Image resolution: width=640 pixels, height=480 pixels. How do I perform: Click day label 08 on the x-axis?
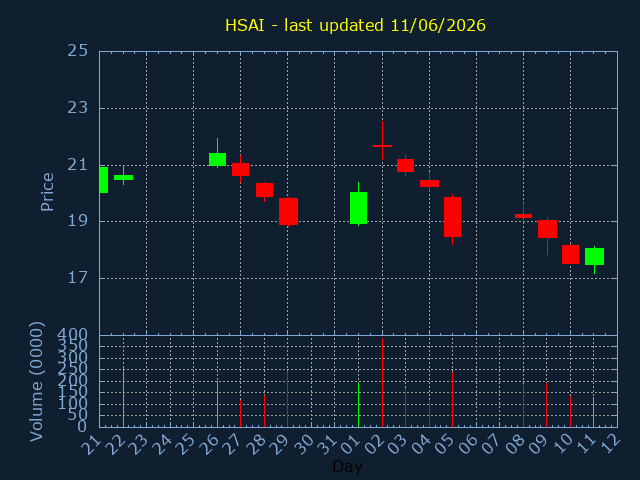click(x=515, y=443)
